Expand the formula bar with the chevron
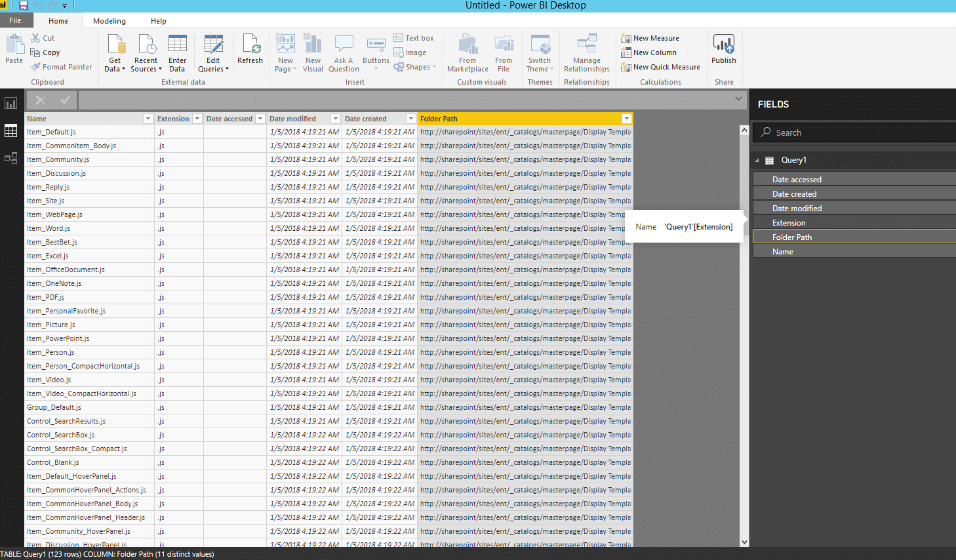The height and width of the screenshot is (560, 956). [738, 99]
